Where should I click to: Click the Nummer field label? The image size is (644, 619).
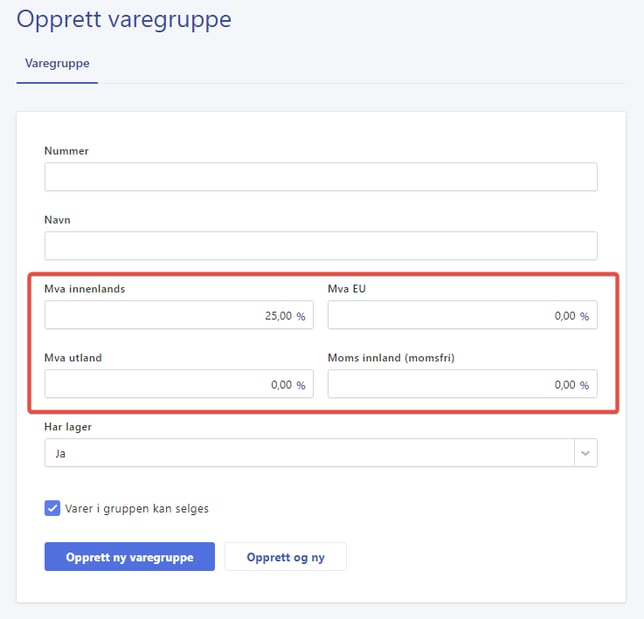(66, 151)
